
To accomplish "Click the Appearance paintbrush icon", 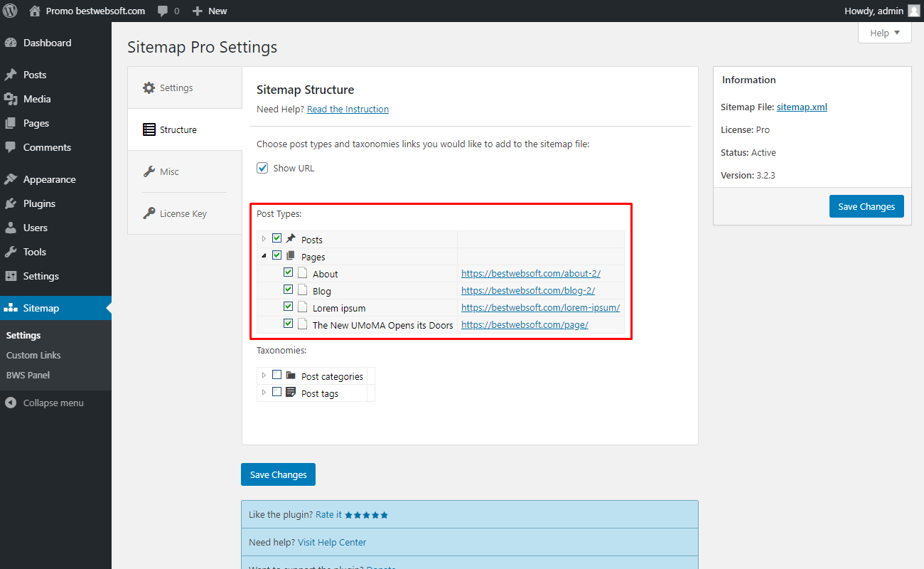I will tap(11, 179).
